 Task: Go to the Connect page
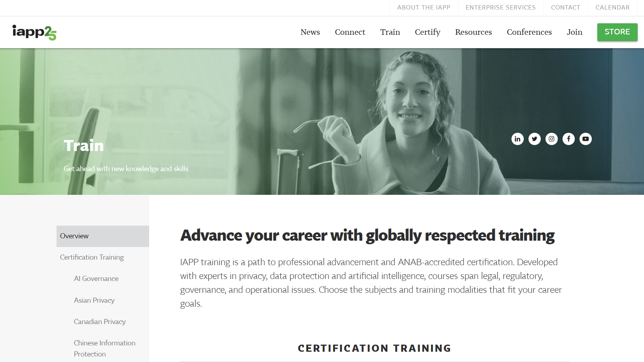coord(350,32)
